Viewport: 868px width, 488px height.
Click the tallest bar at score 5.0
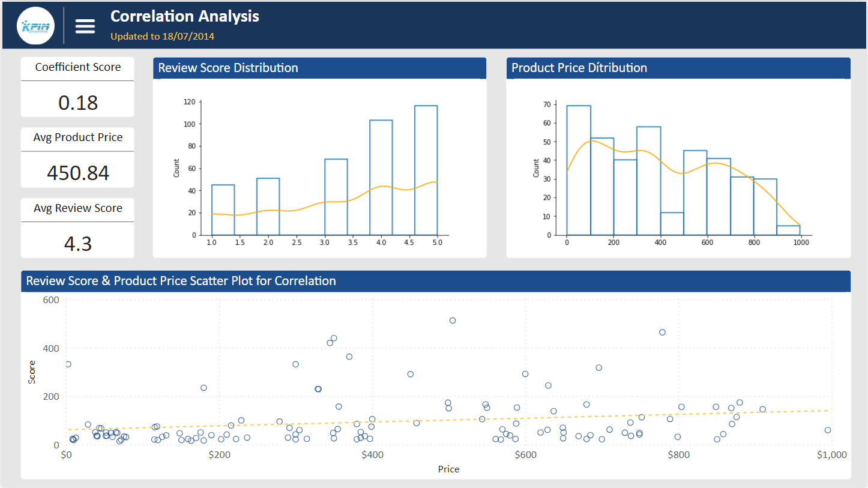click(x=426, y=170)
